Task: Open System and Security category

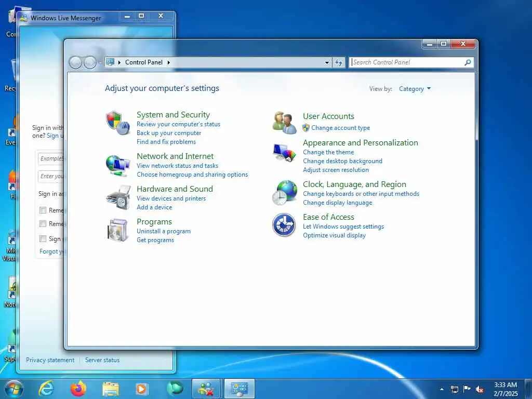Action: (173, 115)
